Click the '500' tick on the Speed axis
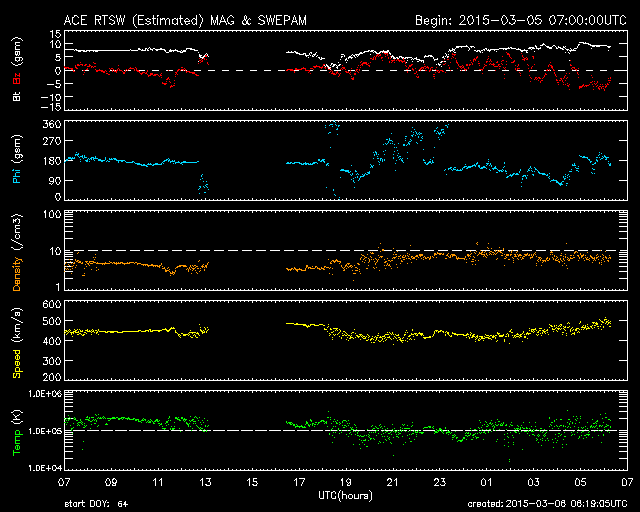The width and height of the screenshot is (640, 512). click(x=52, y=321)
